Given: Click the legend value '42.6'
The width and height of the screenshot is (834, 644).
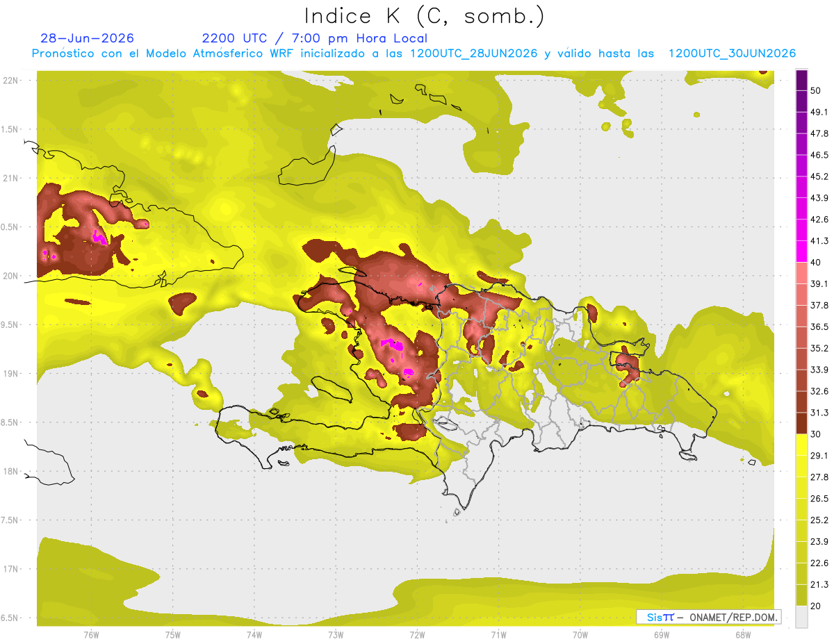Looking at the screenshot, I should point(819,220).
